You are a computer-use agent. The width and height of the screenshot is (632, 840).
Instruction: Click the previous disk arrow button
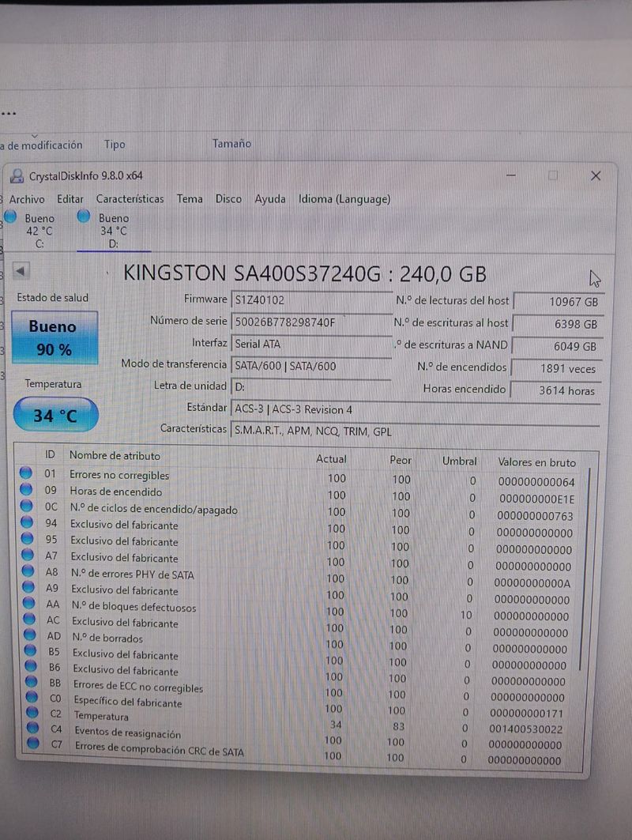pos(21,271)
